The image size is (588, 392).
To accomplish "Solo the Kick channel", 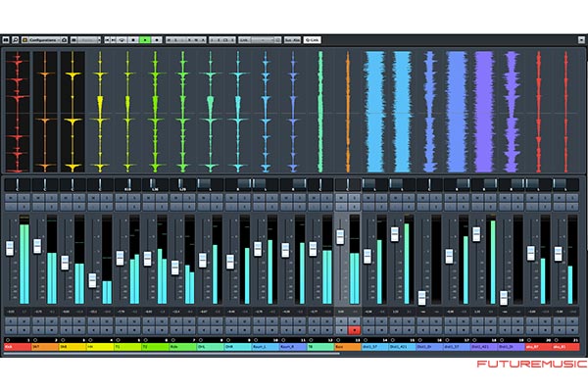I will pos(24,197).
